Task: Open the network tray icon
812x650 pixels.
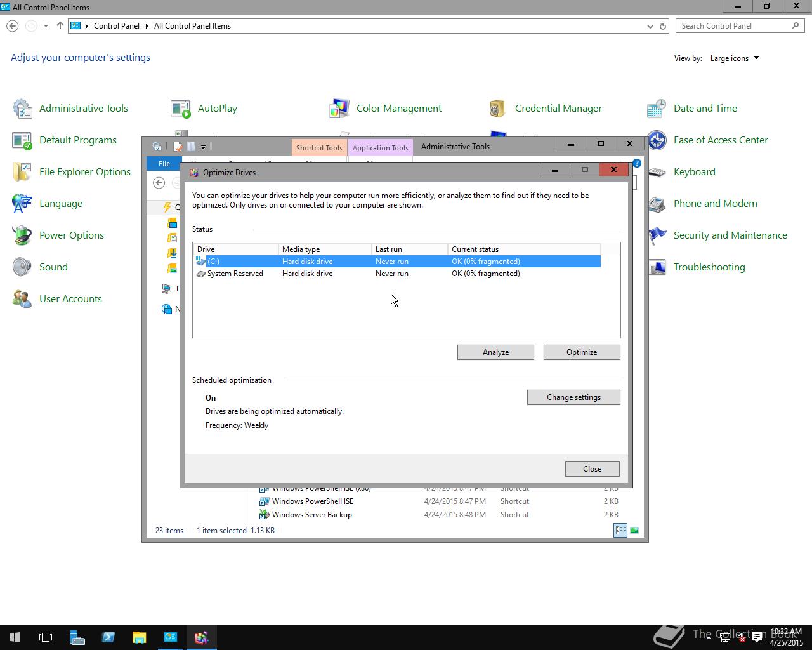Action: (x=726, y=638)
